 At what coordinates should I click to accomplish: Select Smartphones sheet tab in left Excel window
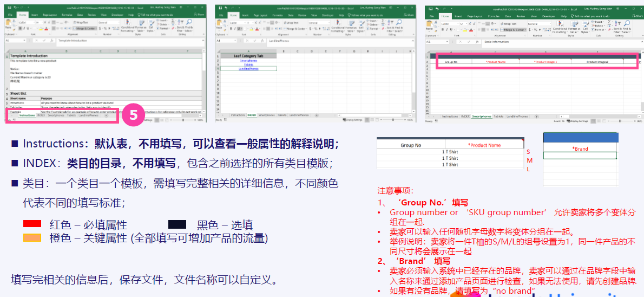[x=56, y=115]
